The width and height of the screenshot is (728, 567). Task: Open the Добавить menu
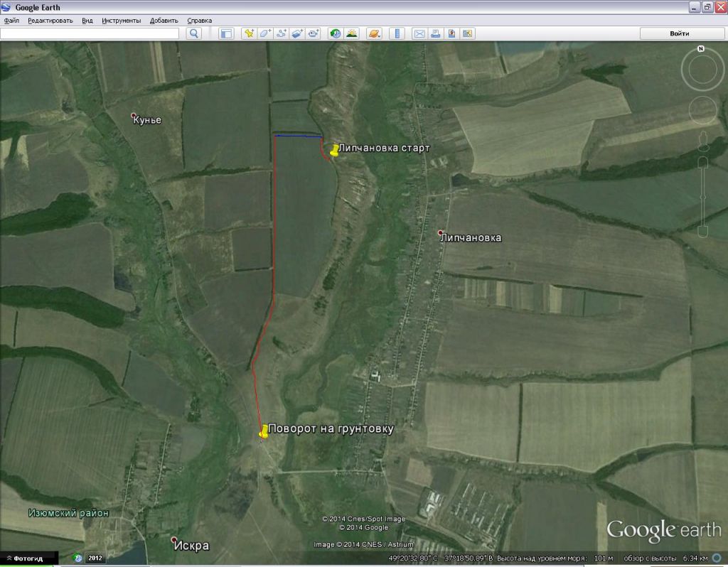164,21
